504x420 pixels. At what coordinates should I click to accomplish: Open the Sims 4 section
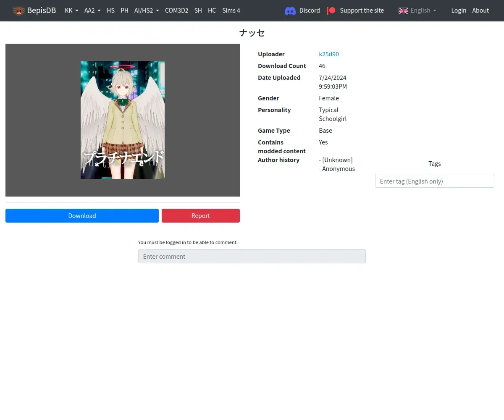click(x=231, y=10)
